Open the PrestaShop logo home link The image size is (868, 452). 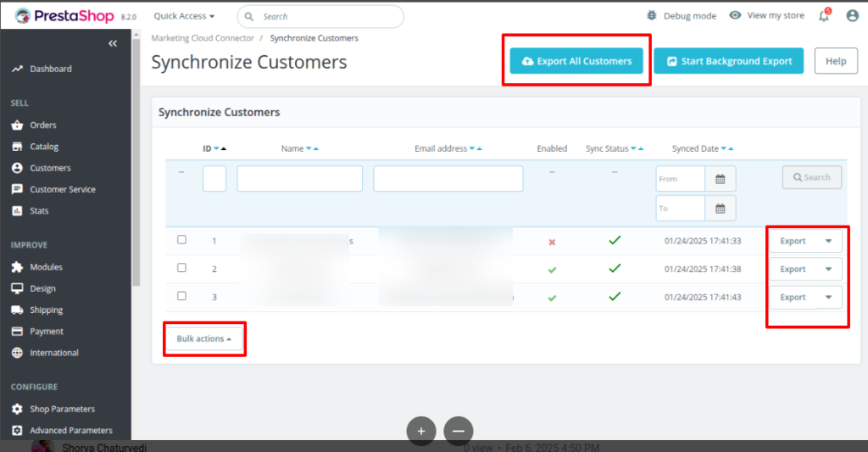[x=64, y=16]
